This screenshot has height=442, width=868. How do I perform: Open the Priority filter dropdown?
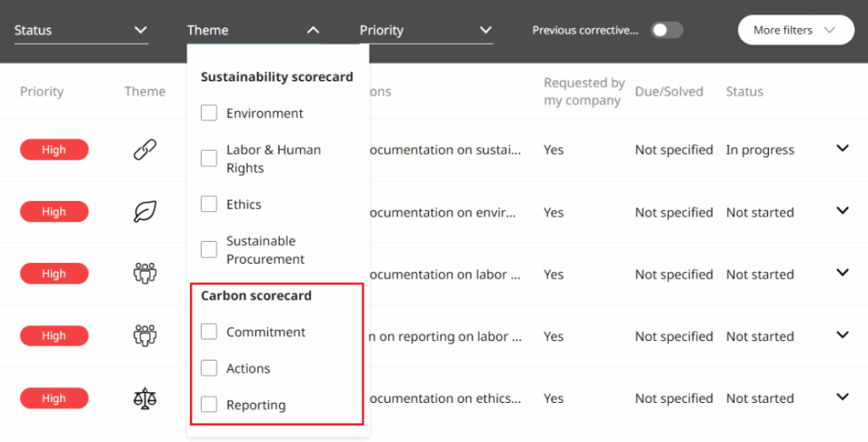[x=426, y=31]
